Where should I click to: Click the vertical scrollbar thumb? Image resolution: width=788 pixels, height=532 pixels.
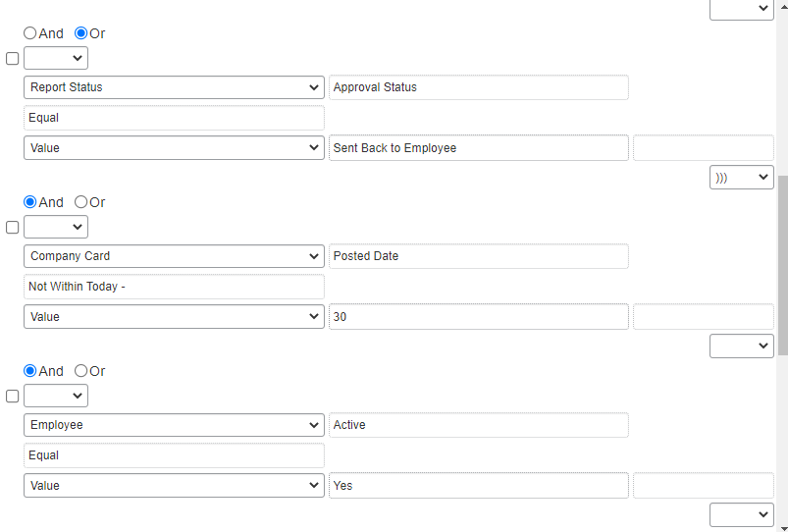(x=783, y=265)
